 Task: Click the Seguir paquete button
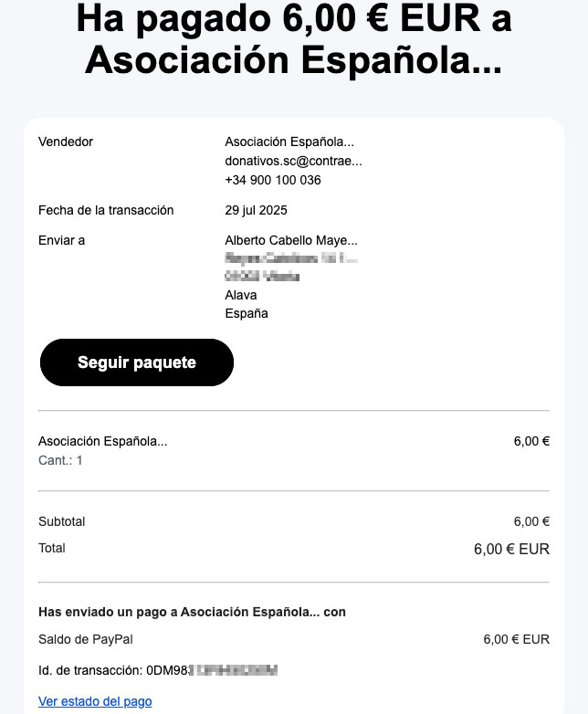pos(137,362)
